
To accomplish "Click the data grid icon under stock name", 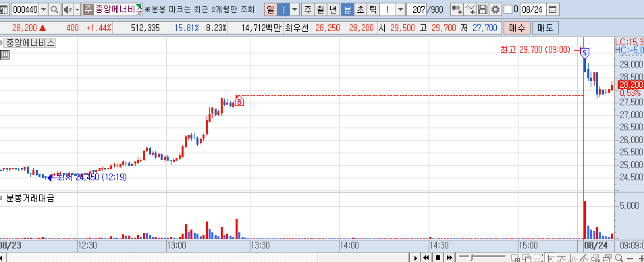I will [x=5, y=55].
